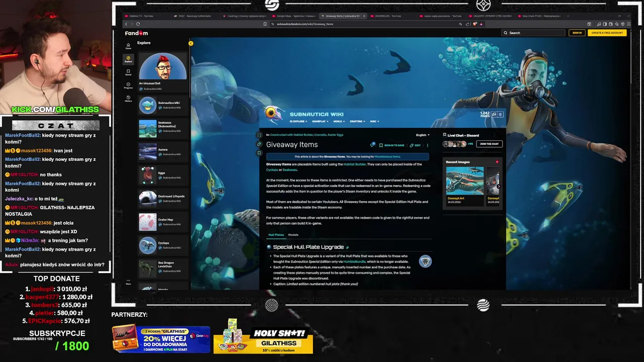Click the hull plate image icon
The height and width of the screenshot is (362, 644).
pyautogui.click(x=425, y=261)
